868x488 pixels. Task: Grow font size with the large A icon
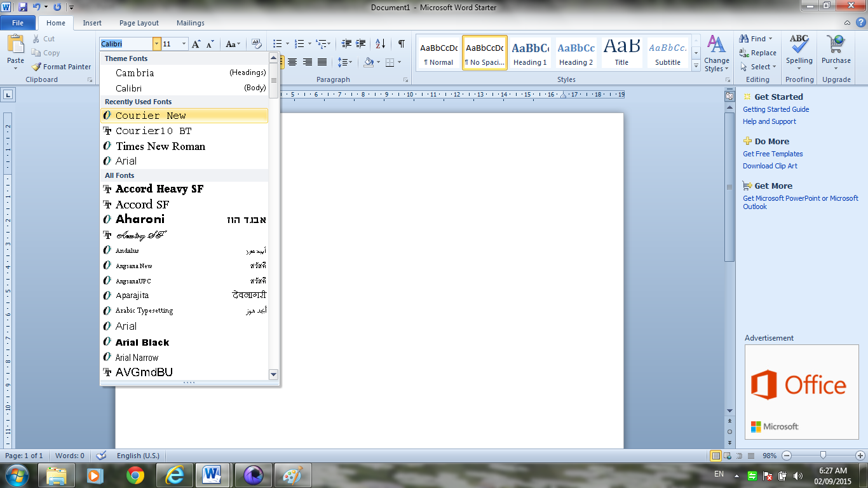[196, 44]
